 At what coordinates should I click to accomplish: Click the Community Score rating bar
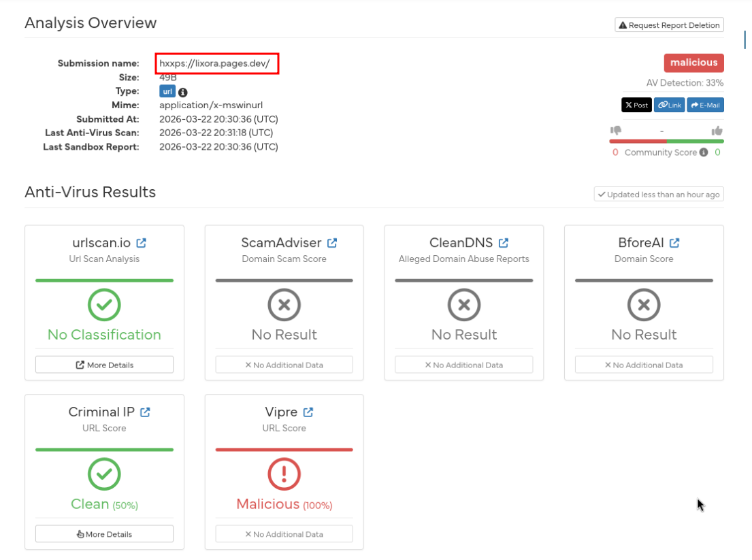point(667,141)
